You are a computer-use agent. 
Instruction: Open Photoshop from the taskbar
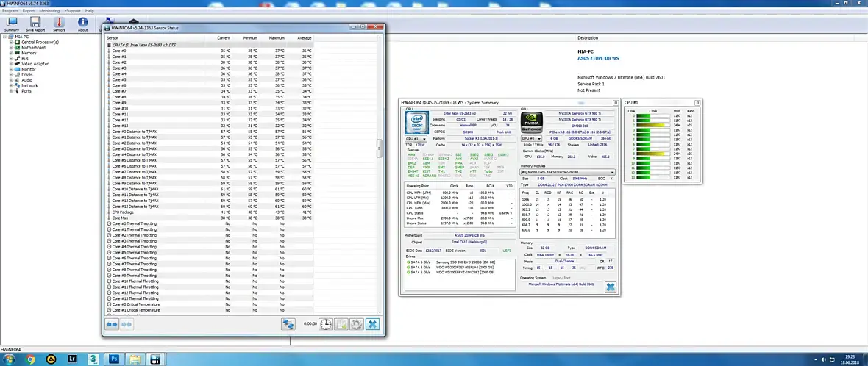point(115,359)
